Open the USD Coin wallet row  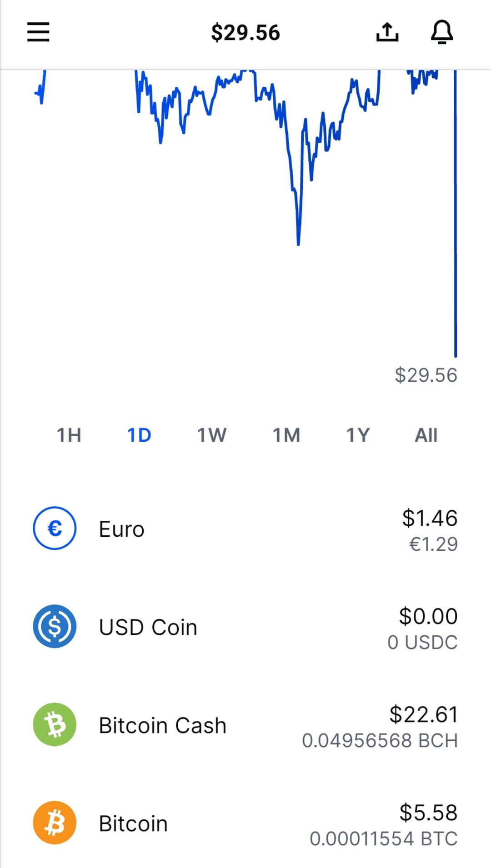pyautogui.click(x=245, y=627)
